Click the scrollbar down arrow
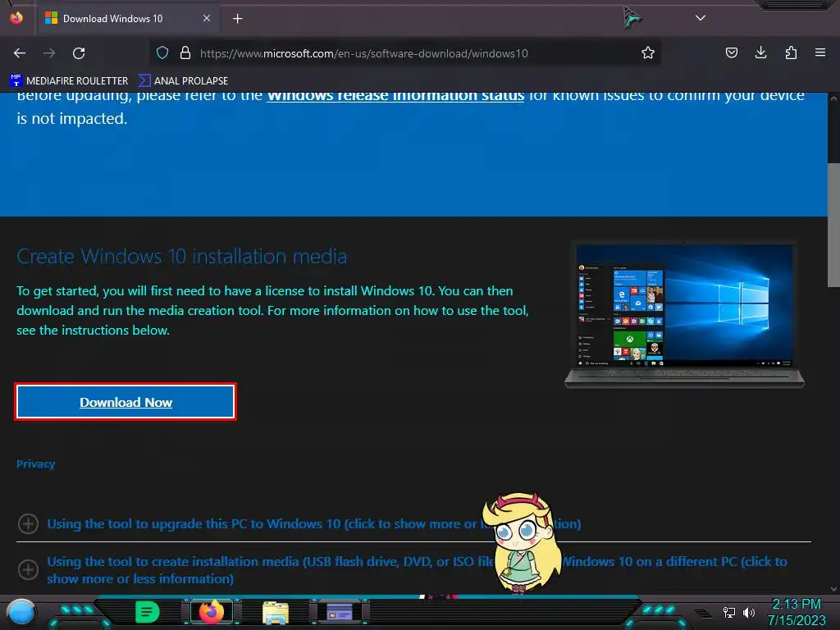840x630 pixels. [833, 588]
